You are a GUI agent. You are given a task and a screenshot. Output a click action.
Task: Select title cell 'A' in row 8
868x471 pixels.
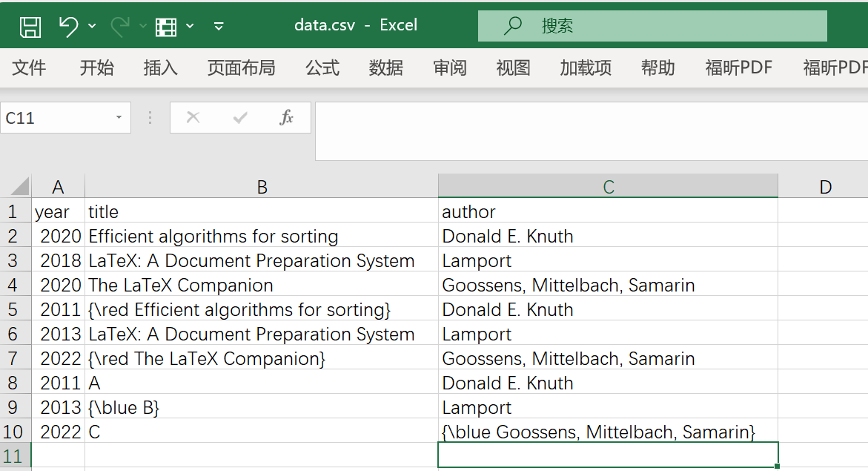[x=262, y=382]
